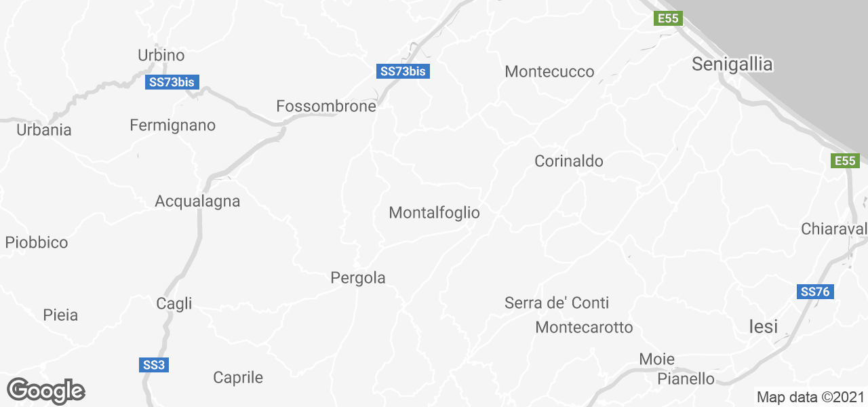Click the SS76 road shield
Viewport: 868px width, 407px height.
tap(815, 292)
